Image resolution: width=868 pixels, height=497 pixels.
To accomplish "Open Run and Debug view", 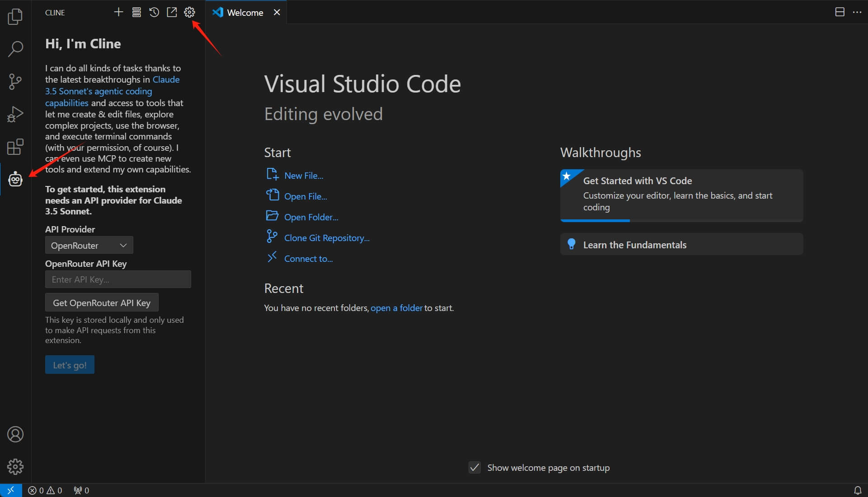I will 15,114.
